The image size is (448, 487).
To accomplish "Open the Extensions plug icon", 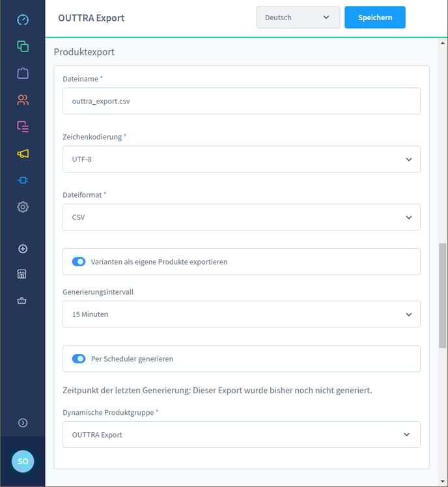I will [x=23, y=180].
